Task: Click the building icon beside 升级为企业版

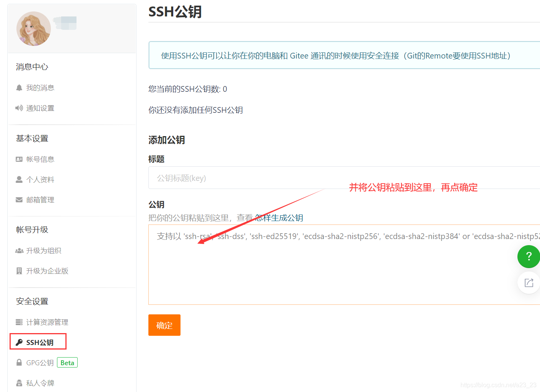Action: [x=19, y=271]
